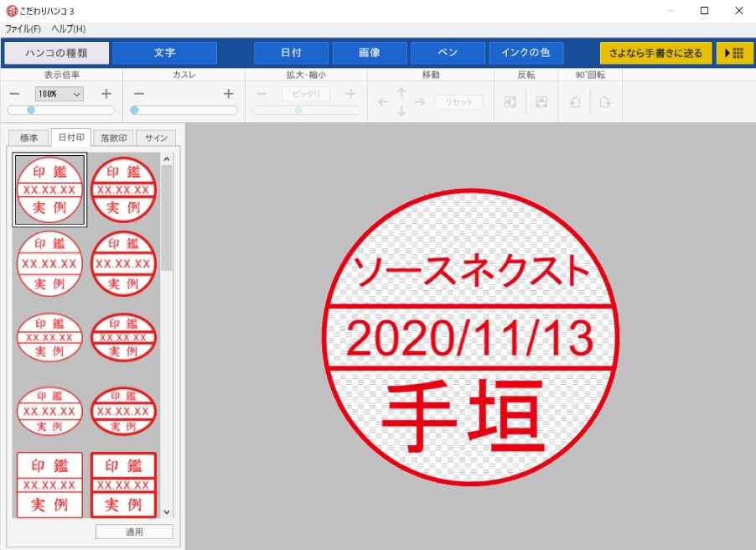Select thick-border square date stamp
The image size is (756, 550).
(x=124, y=485)
